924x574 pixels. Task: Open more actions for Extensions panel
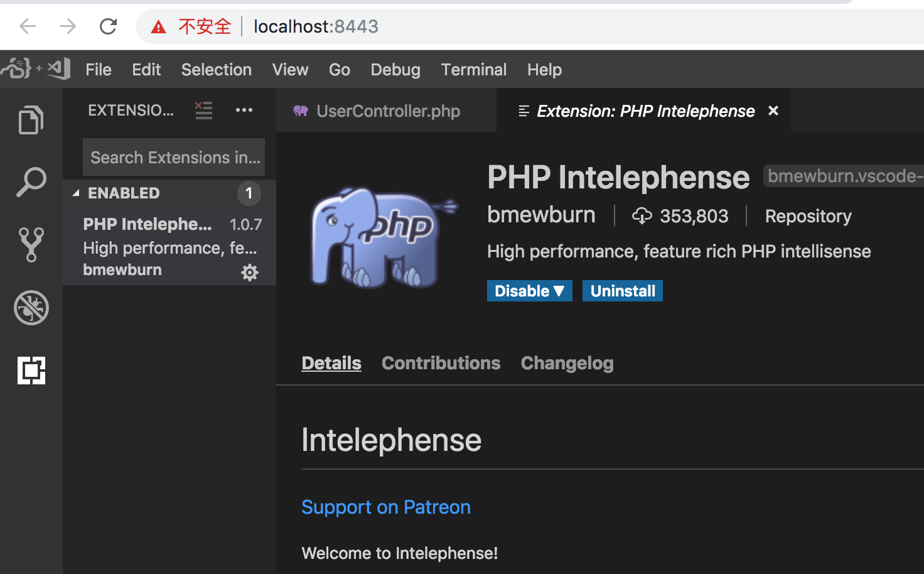[x=244, y=110]
